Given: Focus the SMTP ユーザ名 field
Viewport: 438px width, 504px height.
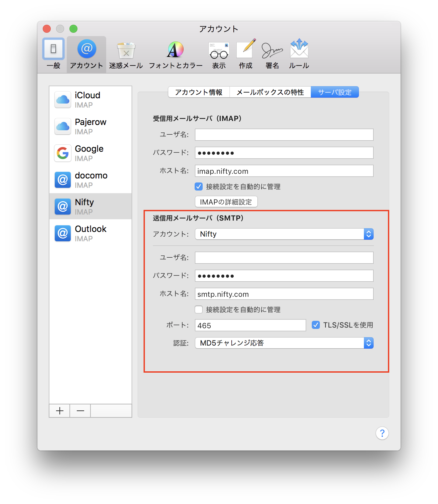Looking at the screenshot, I should (284, 258).
